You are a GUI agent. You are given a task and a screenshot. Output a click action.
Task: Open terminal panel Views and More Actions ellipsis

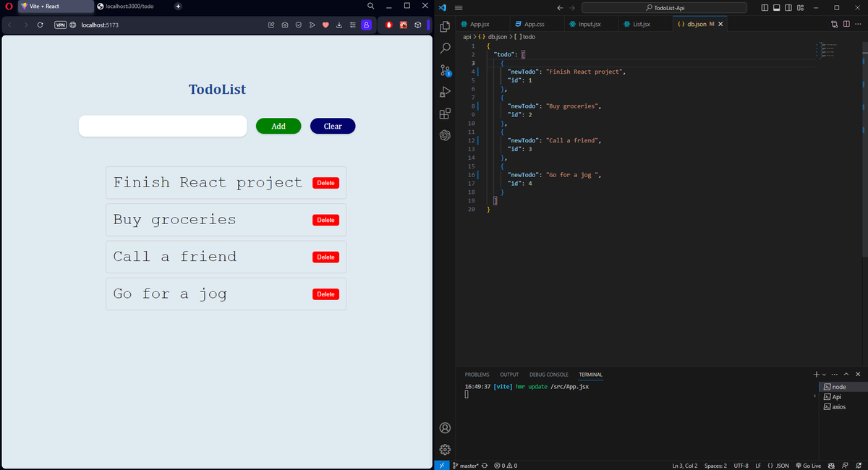tap(835, 374)
